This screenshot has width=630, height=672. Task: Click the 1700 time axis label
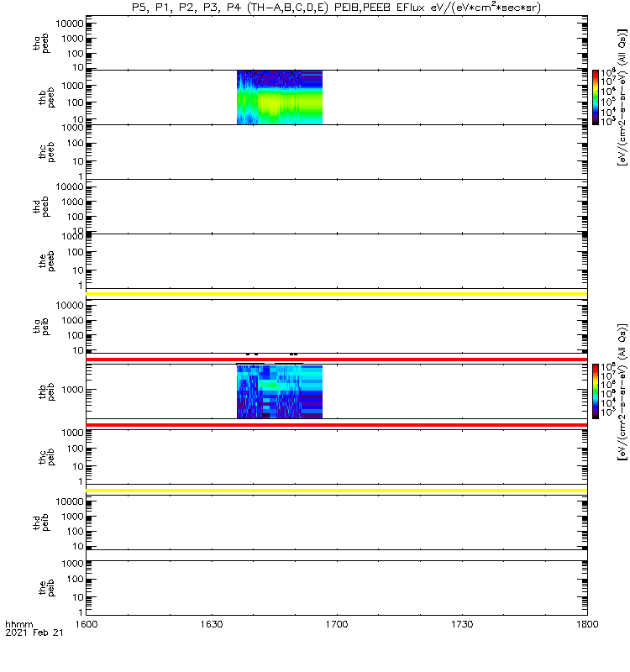[x=337, y=624]
